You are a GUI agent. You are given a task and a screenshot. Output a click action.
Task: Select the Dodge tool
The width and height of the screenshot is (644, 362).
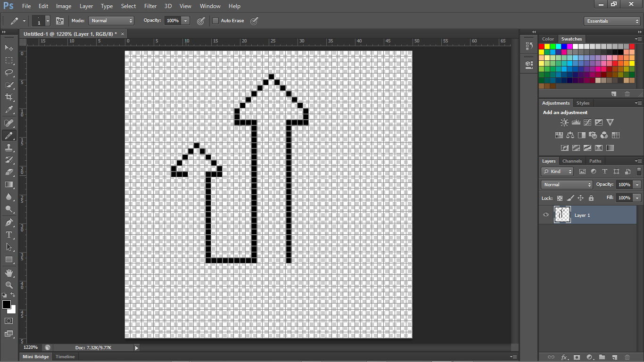pos(9,209)
